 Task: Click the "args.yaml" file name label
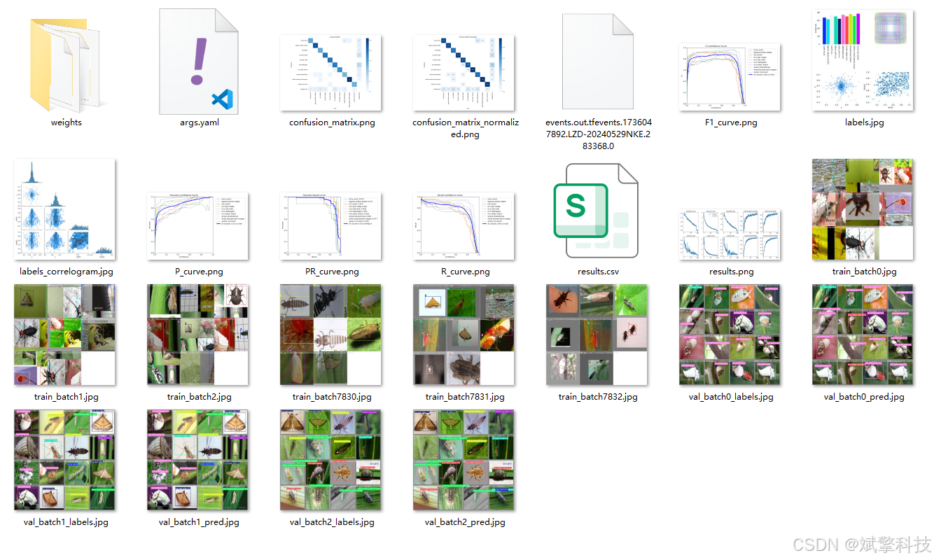[x=199, y=122]
